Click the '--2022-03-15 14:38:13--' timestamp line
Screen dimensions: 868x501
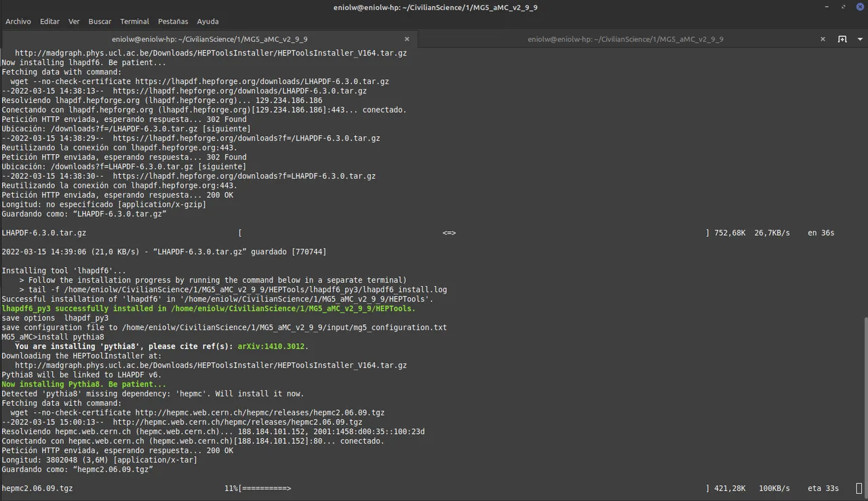coord(184,91)
